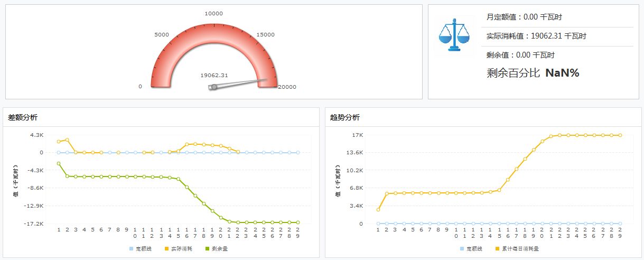This screenshot has height=260, width=644.
Task: Click the 5000 gauge scale label
Action: (x=161, y=35)
